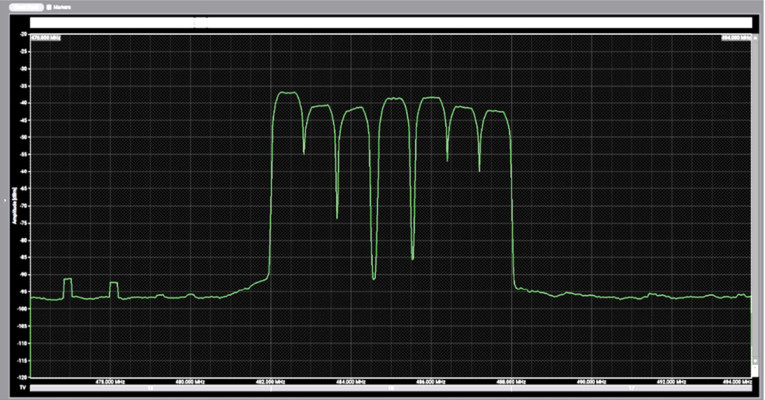
Task: Click the deepest notch between the carriers
Action: coord(374,277)
